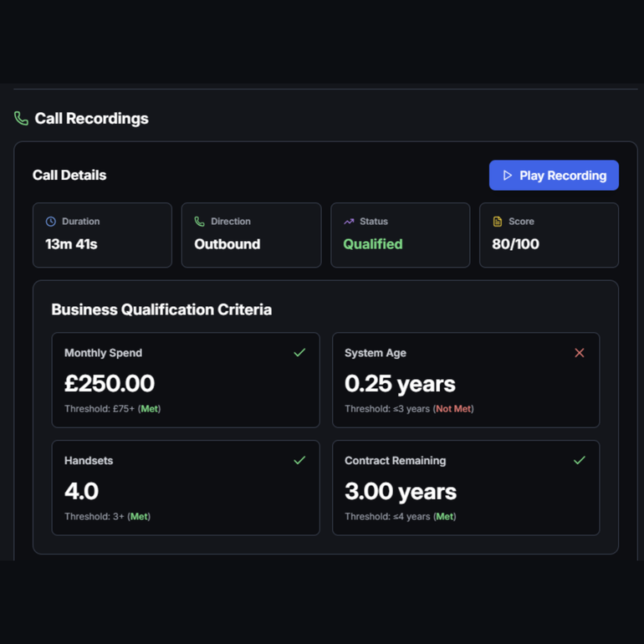Click the red Not Met threshold label

pyautogui.click(x=453, y=409)
